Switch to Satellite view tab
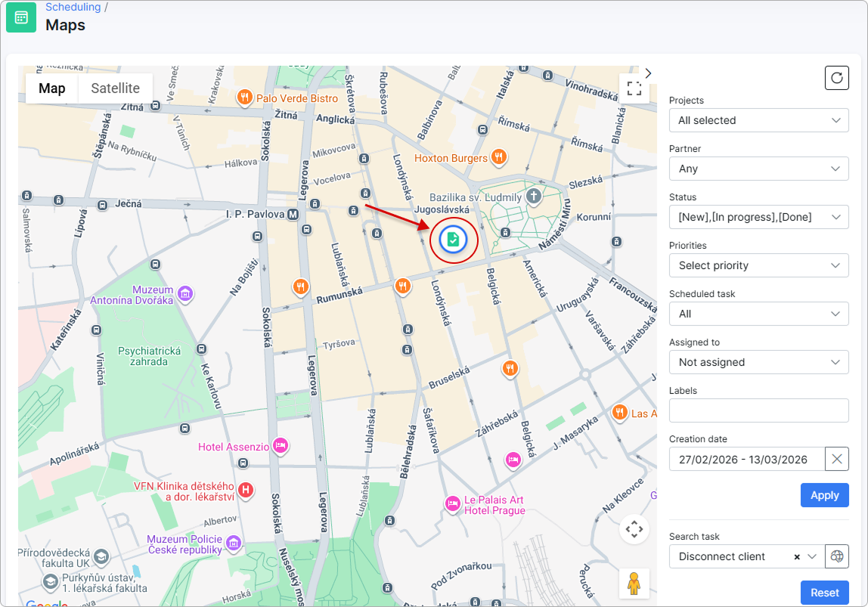This screenshot has width=868, height=607. [x=115, y=88]
